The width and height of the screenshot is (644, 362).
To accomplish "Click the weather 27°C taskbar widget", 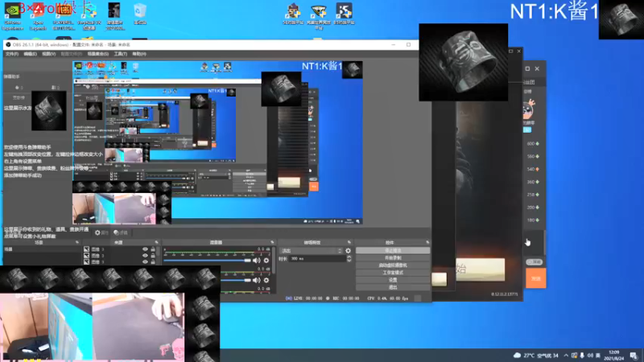I will click(536, 355).
